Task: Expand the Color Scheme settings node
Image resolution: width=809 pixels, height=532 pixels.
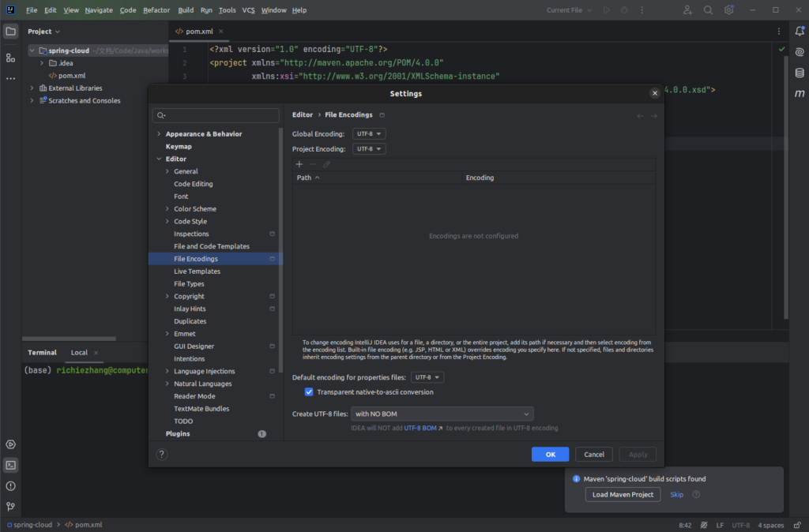Action: (167, 209)
